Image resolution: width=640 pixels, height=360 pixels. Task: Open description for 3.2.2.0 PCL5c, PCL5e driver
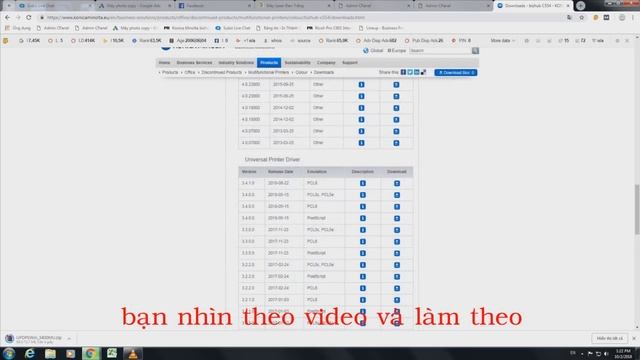tap(362, 265)
